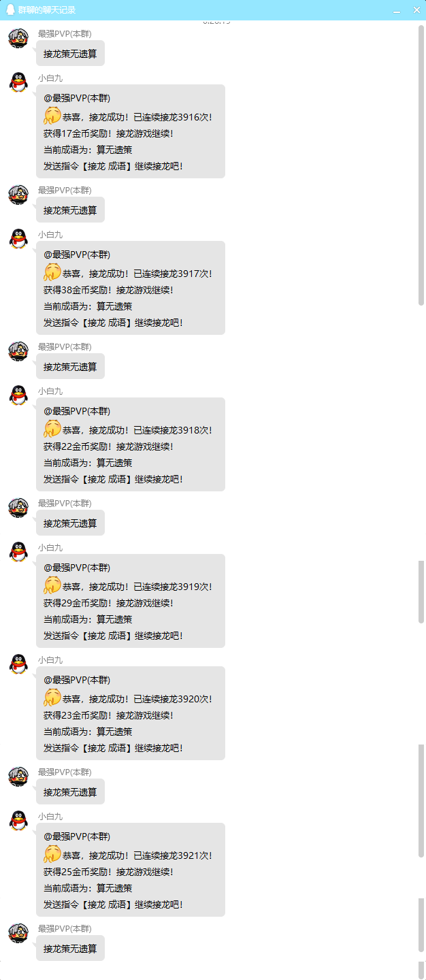The image size is (426, 980).
Task: Minimize the chat history window
Action: pos(397,11)
